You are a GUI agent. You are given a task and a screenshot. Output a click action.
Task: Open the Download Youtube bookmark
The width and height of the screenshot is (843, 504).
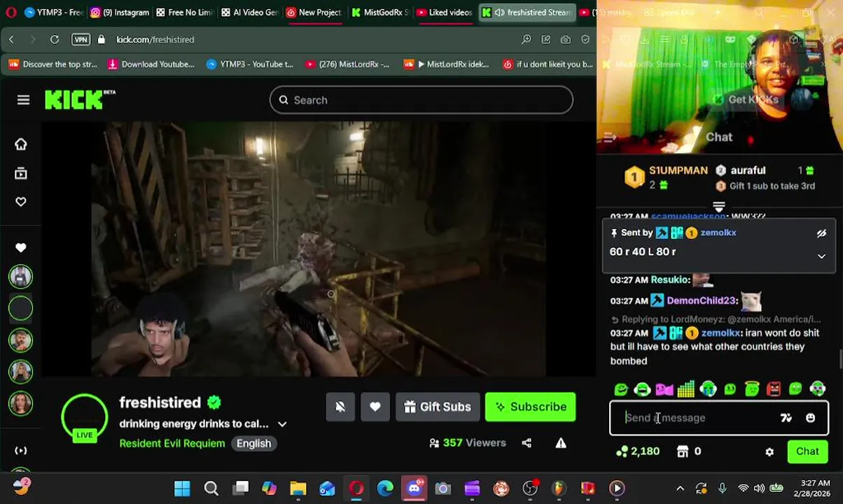151,64
